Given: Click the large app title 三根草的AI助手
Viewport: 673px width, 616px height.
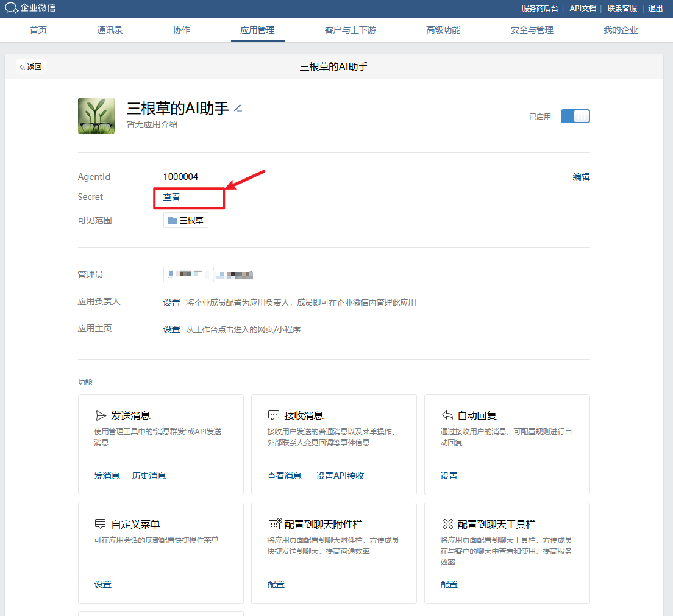Looking at the screenshot, I should pyautogui.click(x=177, y=108).
